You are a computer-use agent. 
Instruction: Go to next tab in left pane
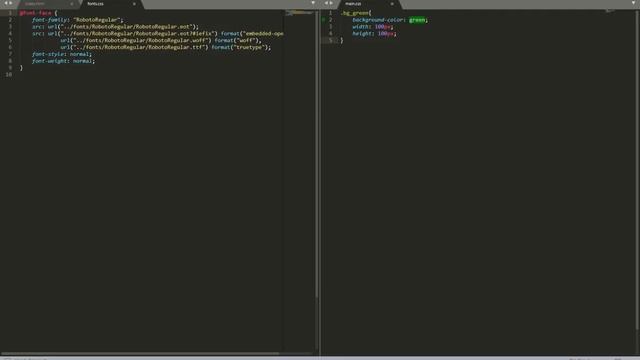pos(11,3)
